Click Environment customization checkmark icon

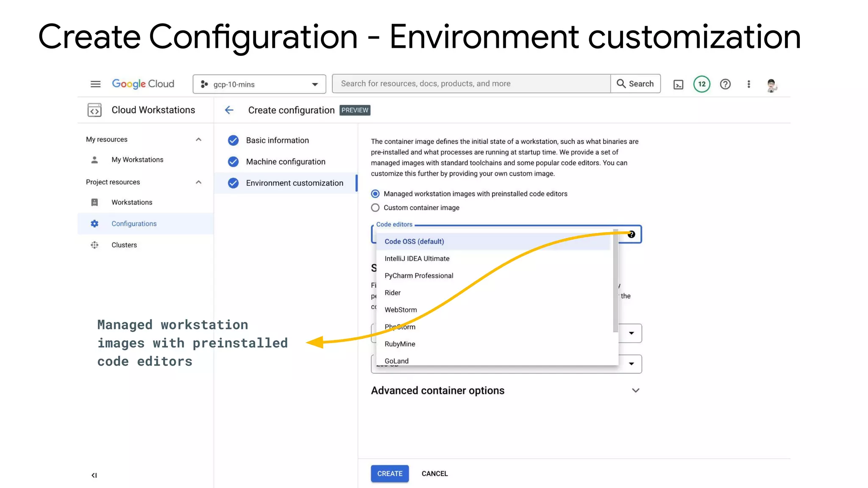point(233,183)
